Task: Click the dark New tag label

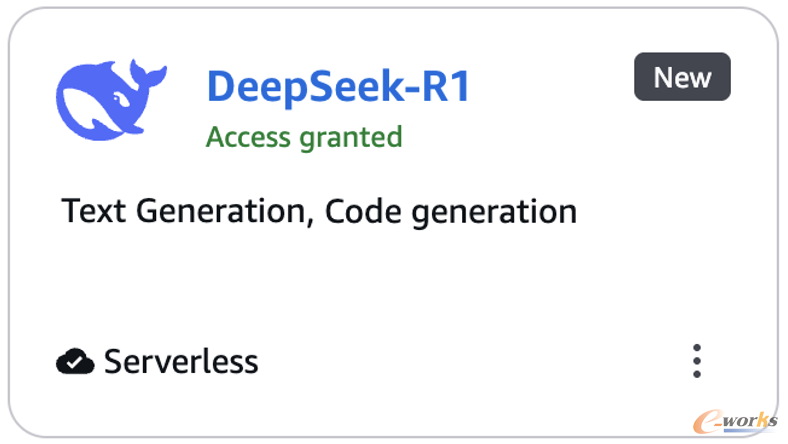Action: click(682, 77)
